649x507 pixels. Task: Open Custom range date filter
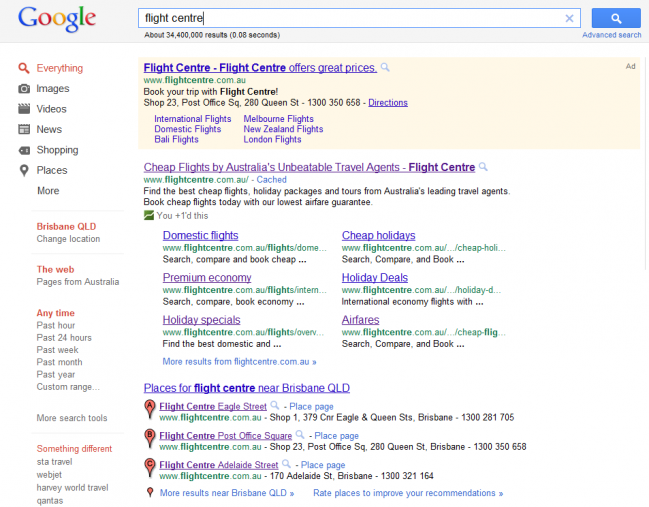pyautogui.click(x=68, y=387)
